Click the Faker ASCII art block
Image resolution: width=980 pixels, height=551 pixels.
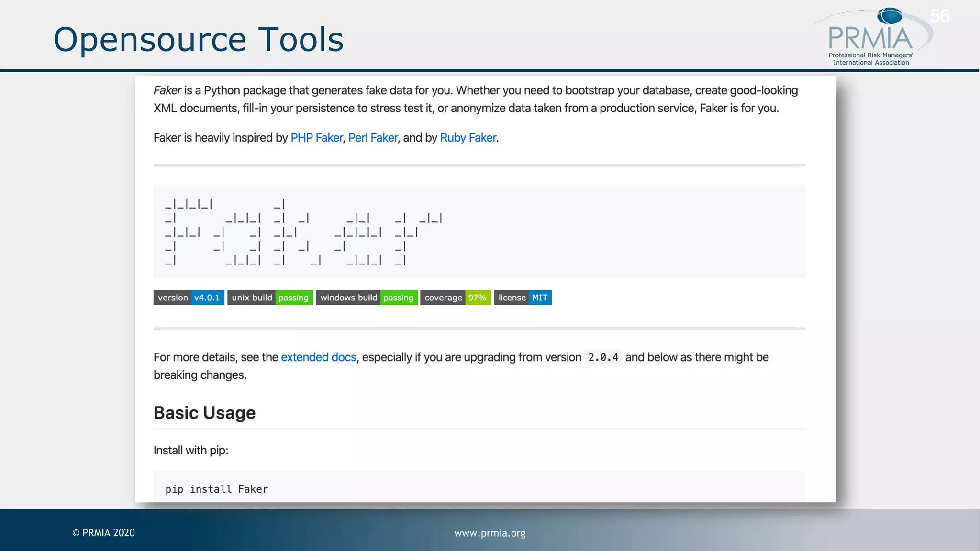coord(303,232)
